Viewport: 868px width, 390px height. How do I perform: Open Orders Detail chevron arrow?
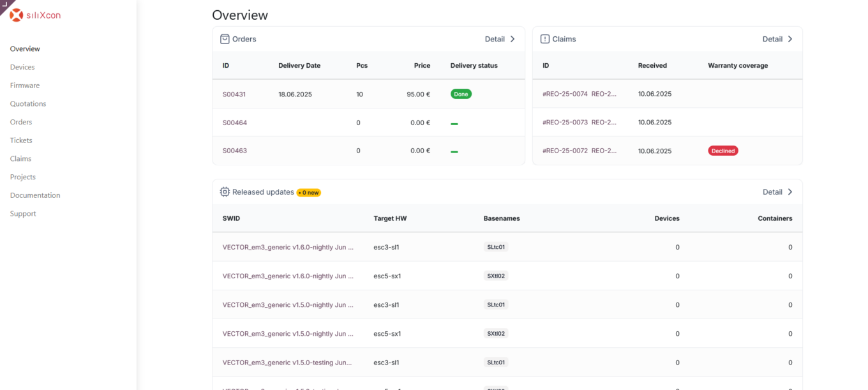[x=513, y=39]
